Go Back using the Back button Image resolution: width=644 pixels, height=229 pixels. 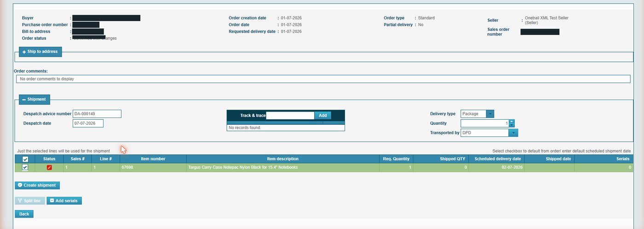click(x=24, y=214)
